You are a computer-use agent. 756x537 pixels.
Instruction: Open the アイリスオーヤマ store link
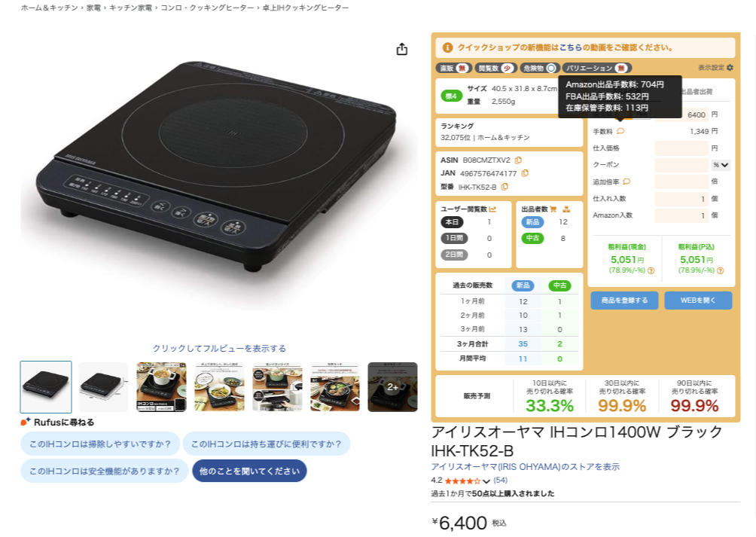525,467
